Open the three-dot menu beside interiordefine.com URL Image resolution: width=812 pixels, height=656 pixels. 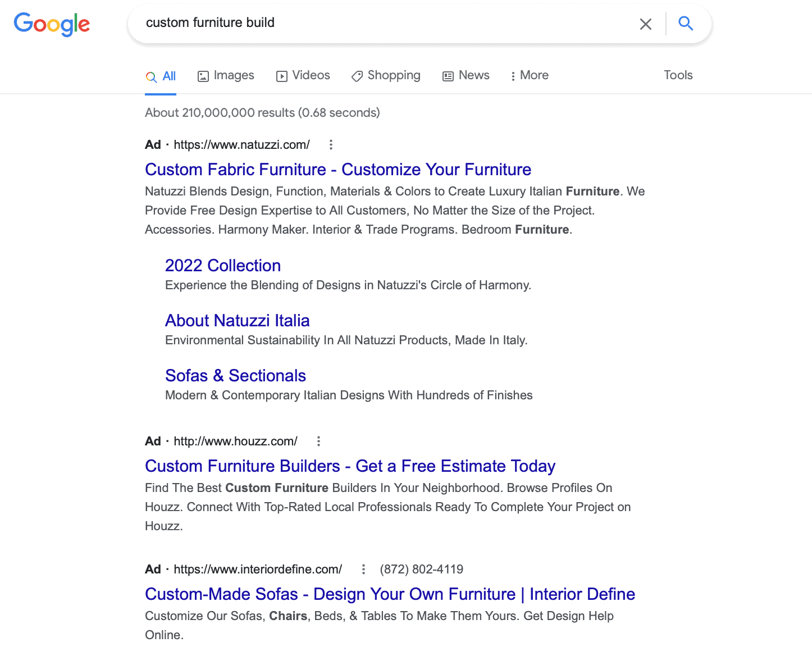[363, 570]
